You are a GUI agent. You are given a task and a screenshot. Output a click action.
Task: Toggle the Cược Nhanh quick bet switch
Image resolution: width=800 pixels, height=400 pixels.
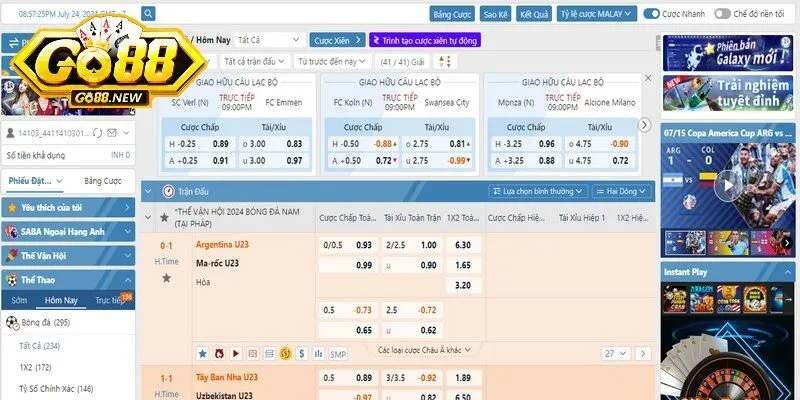point(651,15)
